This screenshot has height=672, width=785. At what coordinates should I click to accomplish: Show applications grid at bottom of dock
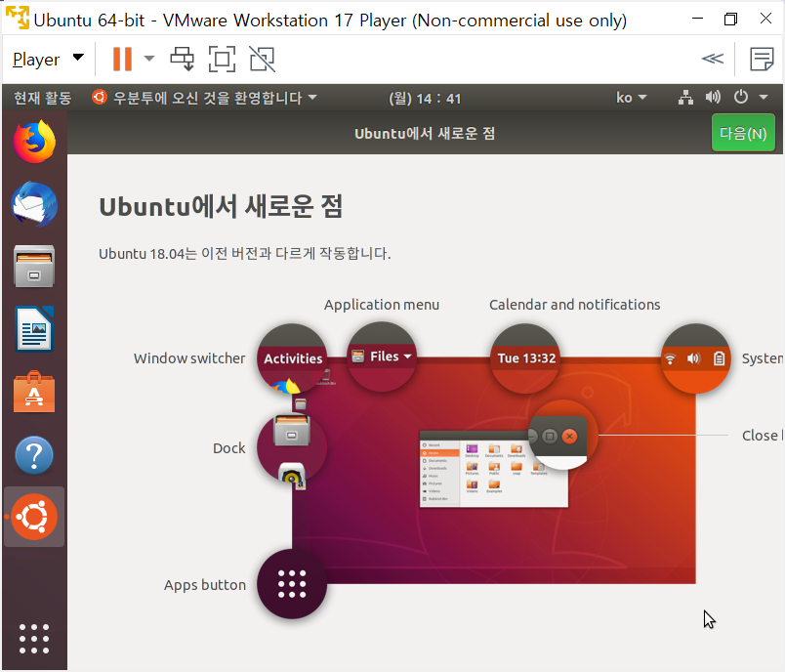pyautogui.click(x=34, y=639)
